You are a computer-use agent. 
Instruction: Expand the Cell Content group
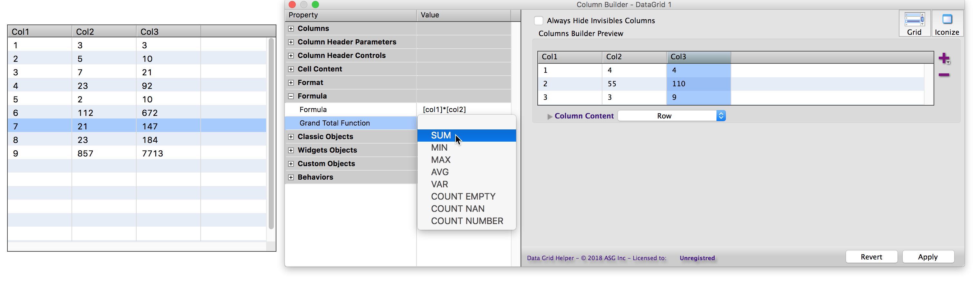pyautogui.click(x=291, y=69)
